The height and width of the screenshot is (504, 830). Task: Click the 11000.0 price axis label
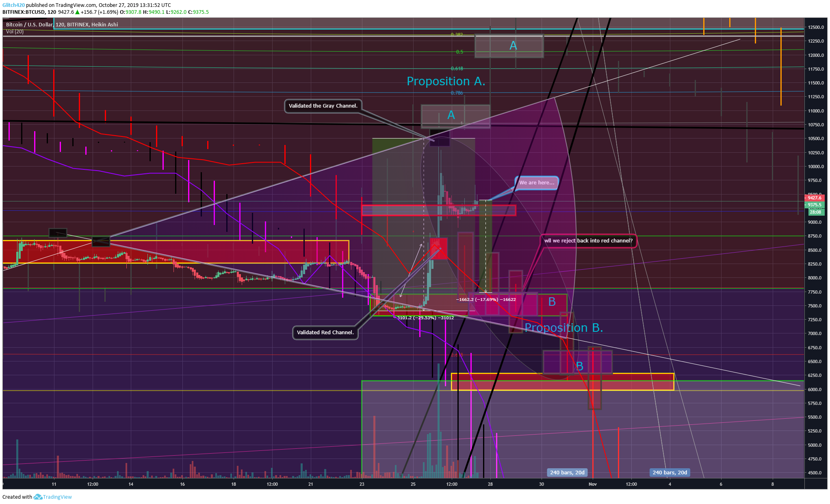pos(816,111)
